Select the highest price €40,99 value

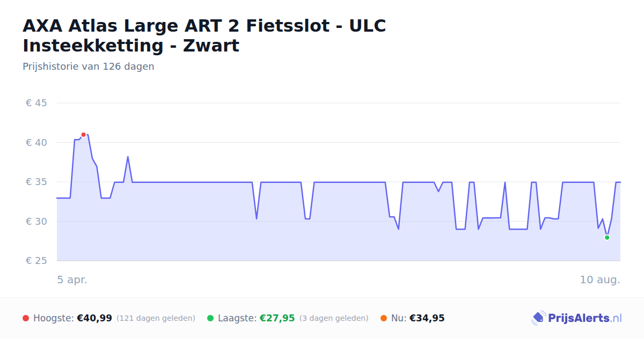pyautogui.click(x=94, y=318)
